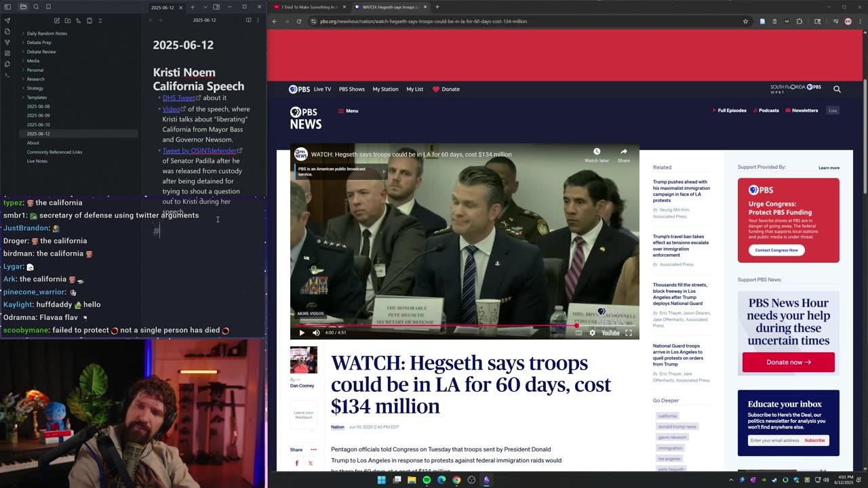Go back in the browser
The width and height of the screenshot is (868, 488).
point(275,21)
